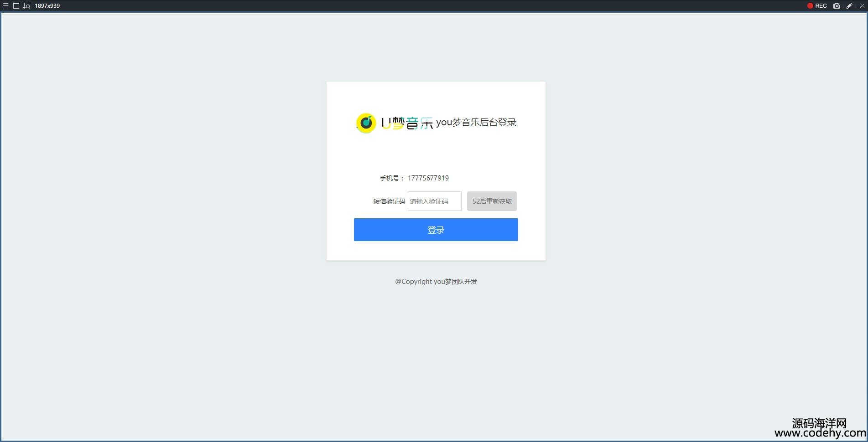Click the 52后重新获取 resend code button
The width and height of the screenshot is (868, 442).
tap(492, 201)
